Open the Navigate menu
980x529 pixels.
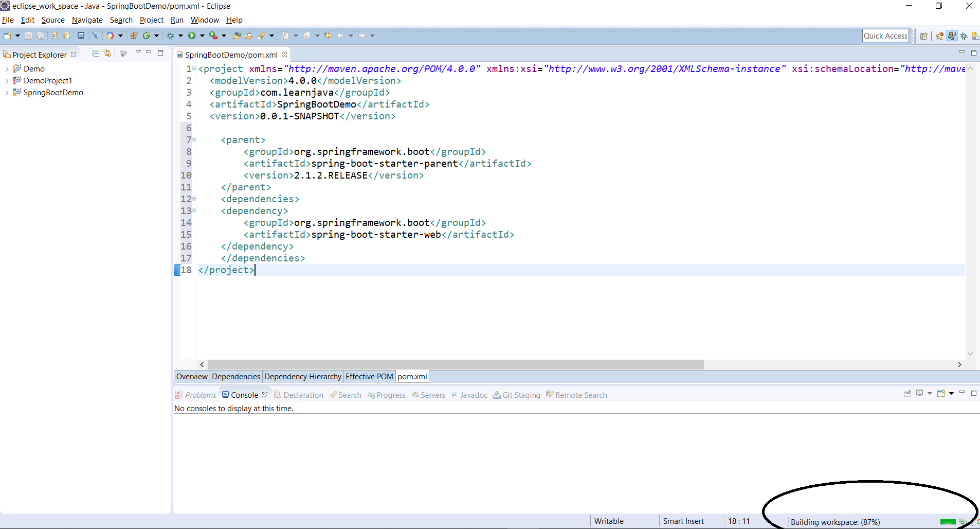click(x=87, y=20)
